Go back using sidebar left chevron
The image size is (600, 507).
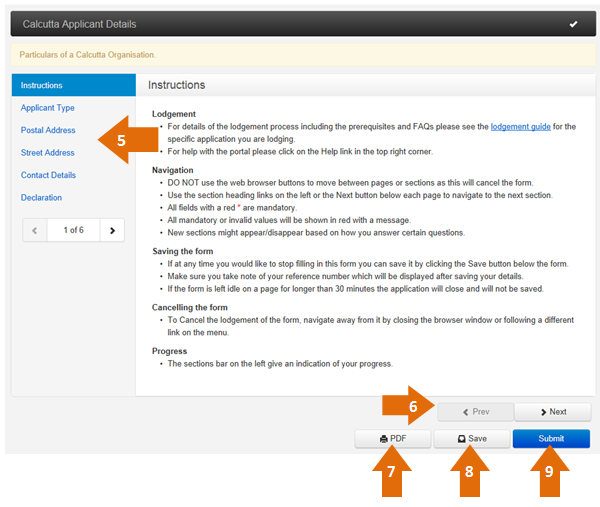(x=35, y=230)
